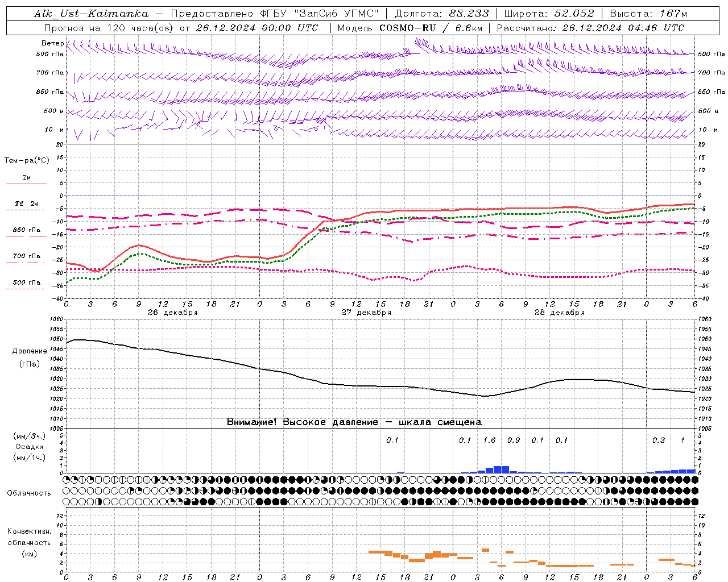
Task: Click the '(мм/1ч.)' precipitation unit label
Action: 30,458
